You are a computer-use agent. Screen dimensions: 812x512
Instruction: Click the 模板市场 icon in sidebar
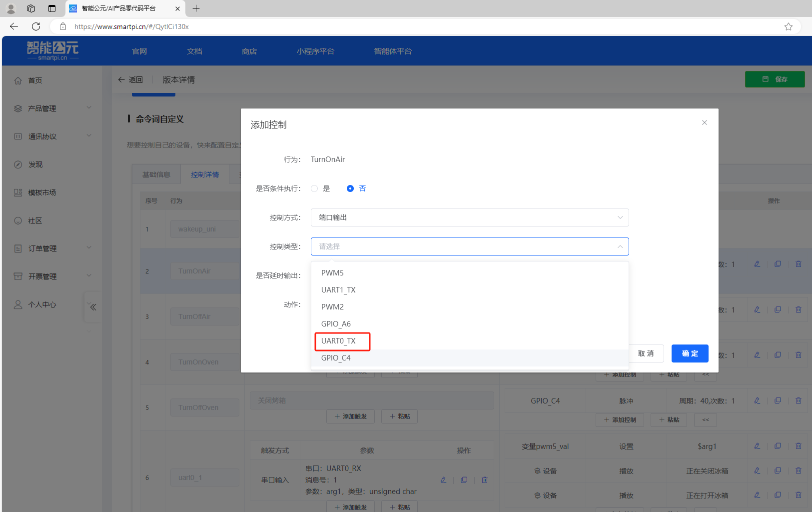[x=18, y=192]
